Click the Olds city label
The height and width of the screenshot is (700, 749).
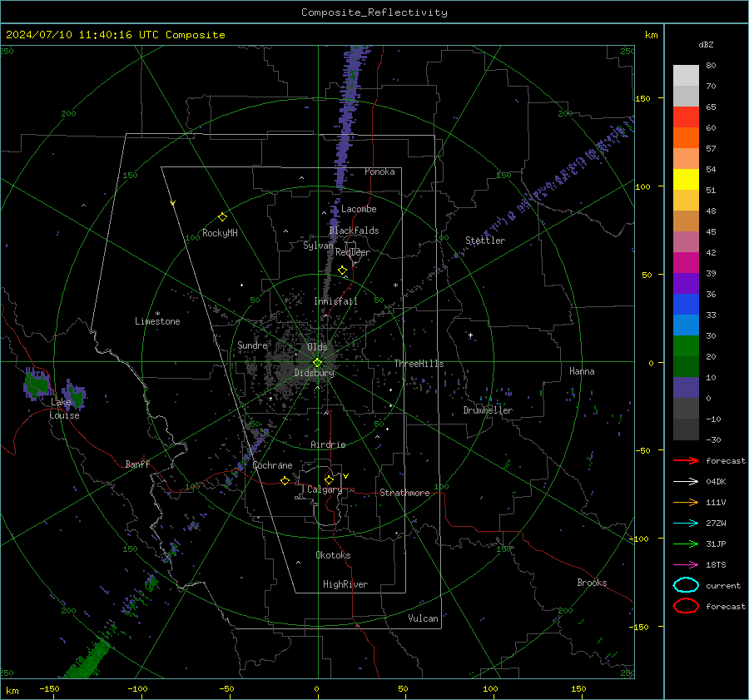point(317,347)
